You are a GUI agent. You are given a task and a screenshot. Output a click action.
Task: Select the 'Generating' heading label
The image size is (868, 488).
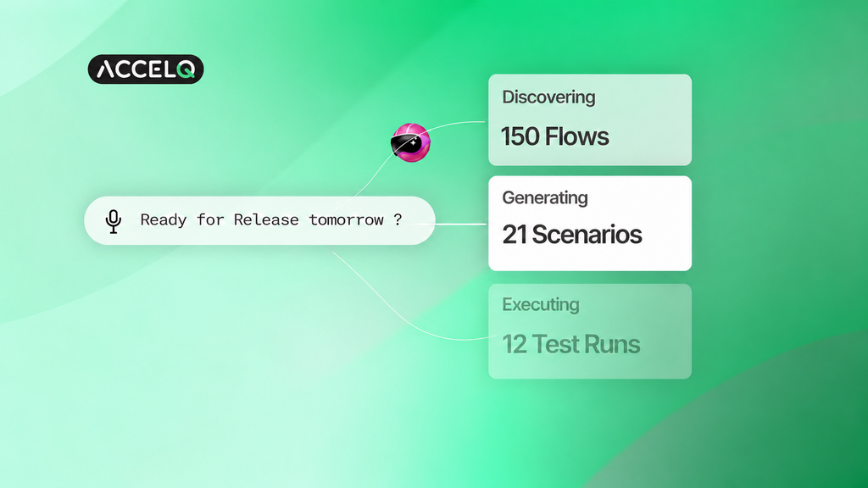tap(545, 198)
